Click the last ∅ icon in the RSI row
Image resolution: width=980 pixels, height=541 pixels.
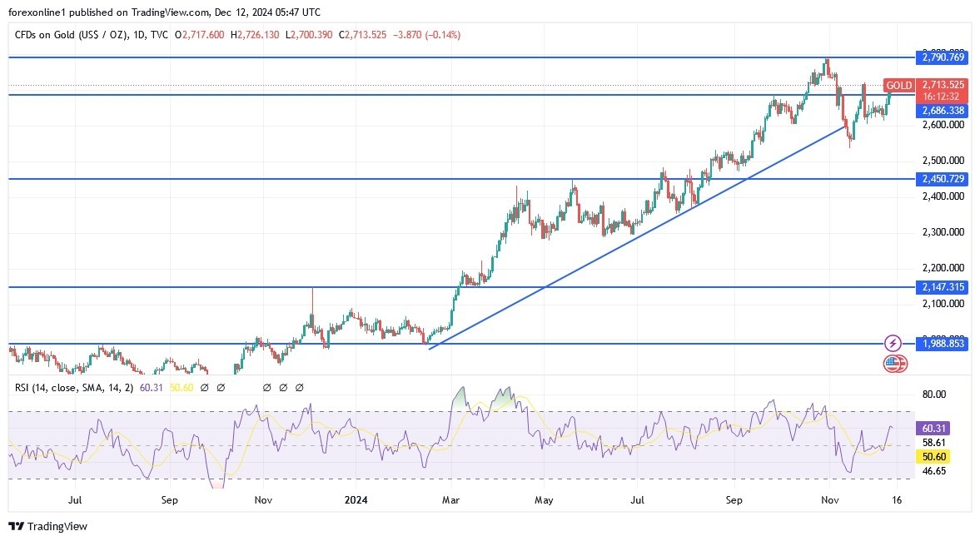pos(300,387)
